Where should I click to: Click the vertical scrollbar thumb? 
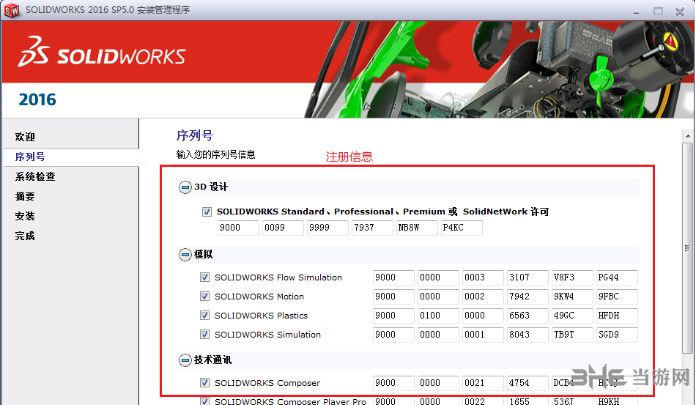687,248
